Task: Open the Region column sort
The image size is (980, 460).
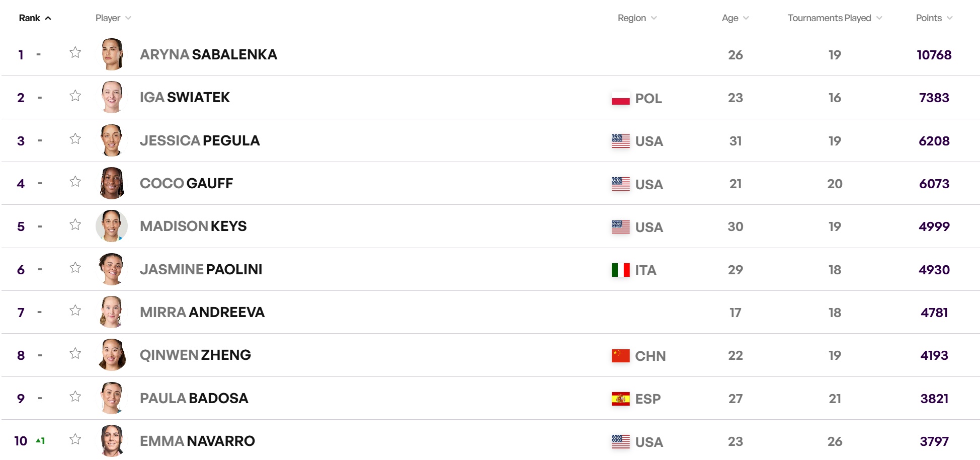Action: click(x=637, y=18)
